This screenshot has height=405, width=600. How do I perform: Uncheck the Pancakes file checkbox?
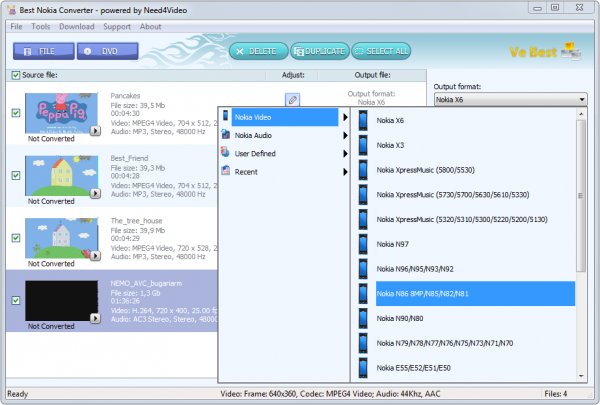(x=16, y=113)
